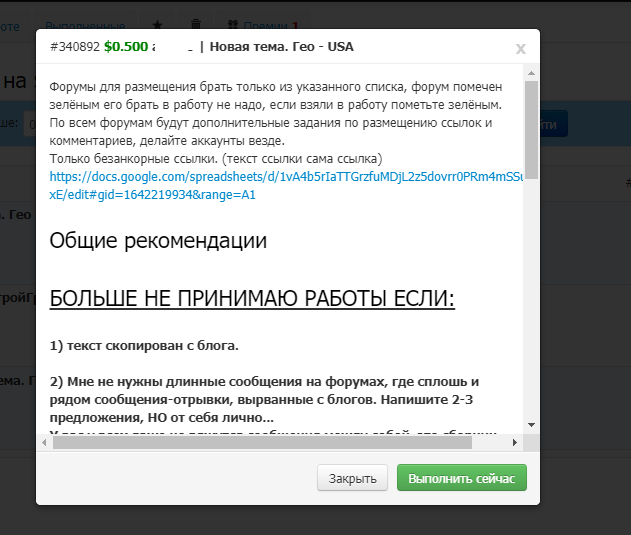631x535 pixels.
Task: Click the green $0.500 price label
Action: pos(126,47)
